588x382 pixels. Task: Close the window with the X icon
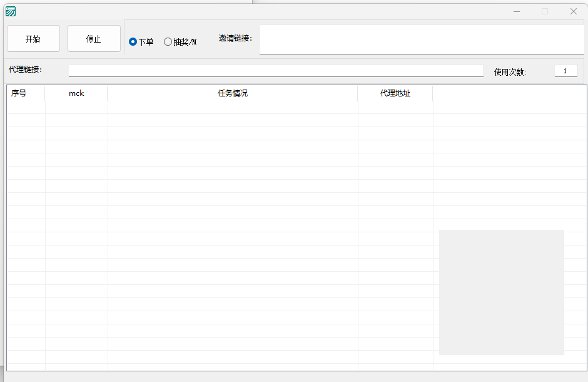(573, 11)
